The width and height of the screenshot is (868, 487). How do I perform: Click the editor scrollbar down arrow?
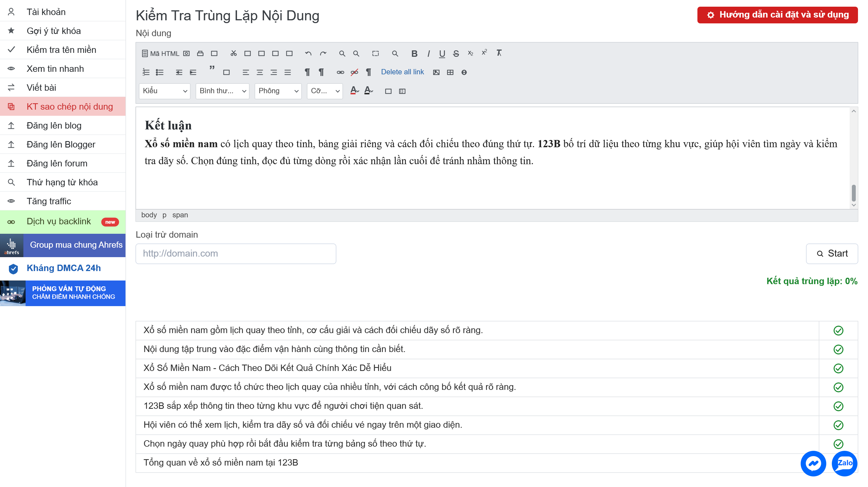[854, 205]
